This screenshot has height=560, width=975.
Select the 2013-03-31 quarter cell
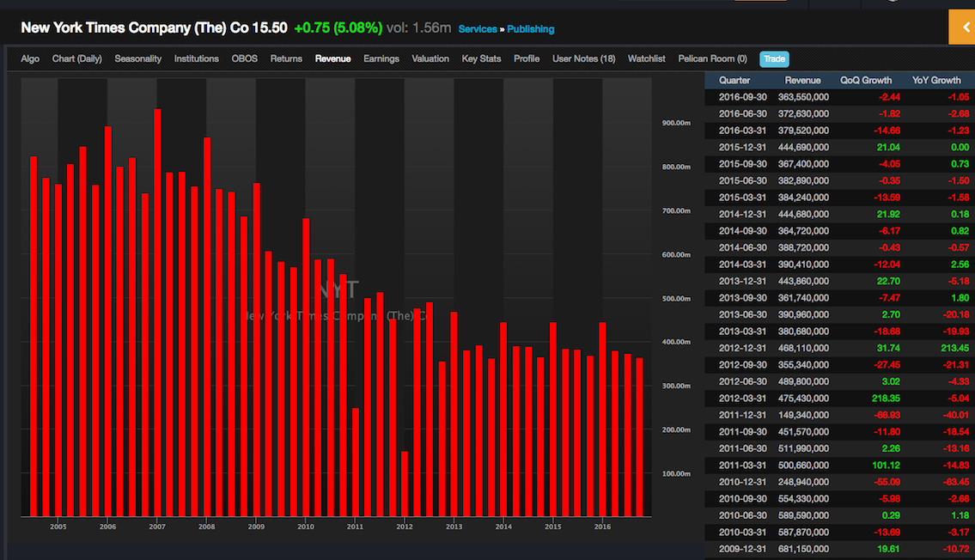[742, 332]
